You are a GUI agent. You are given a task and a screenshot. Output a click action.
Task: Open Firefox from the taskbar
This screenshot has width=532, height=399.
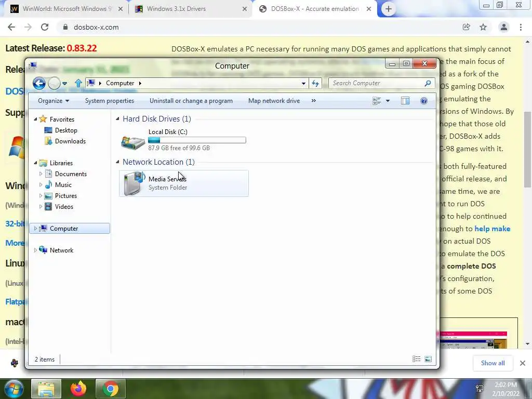[78, 389]
